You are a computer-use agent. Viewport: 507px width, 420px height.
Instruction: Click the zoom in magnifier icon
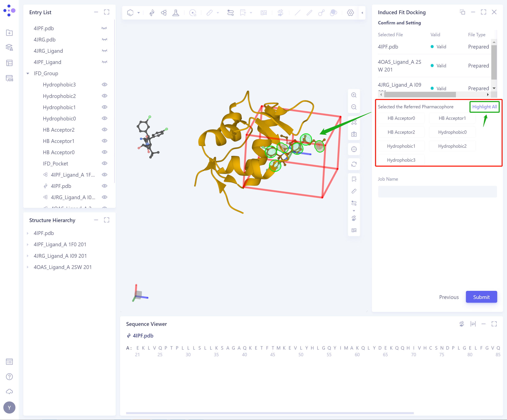click(354, 95)
